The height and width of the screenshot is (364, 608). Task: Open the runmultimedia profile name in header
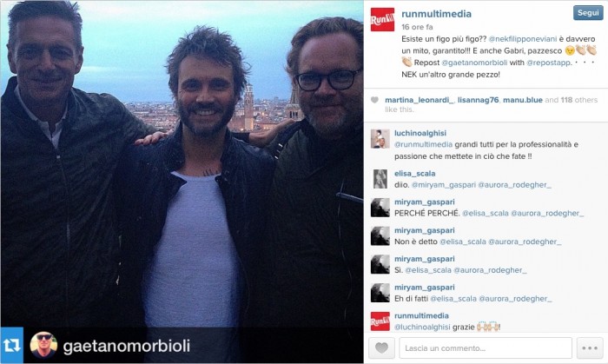(x=436, y=14)
